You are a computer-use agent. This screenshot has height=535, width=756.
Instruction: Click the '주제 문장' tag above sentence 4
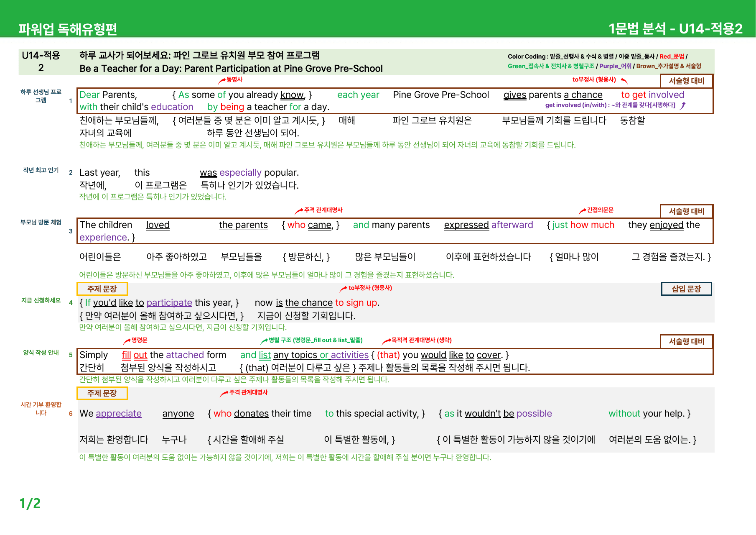[102, 289]
